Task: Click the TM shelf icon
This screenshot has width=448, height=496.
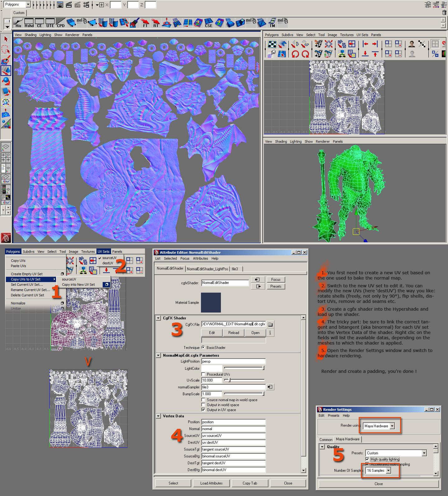Action: 272,23
